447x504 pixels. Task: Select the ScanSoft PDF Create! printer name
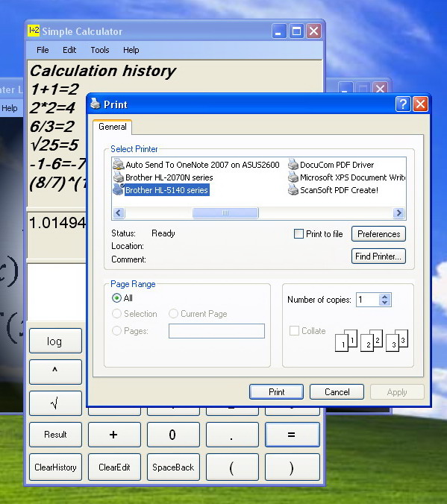339,190
